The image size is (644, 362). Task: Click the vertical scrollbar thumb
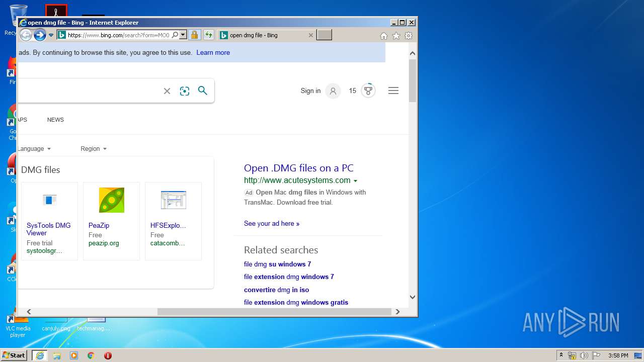tap(413, 80)
